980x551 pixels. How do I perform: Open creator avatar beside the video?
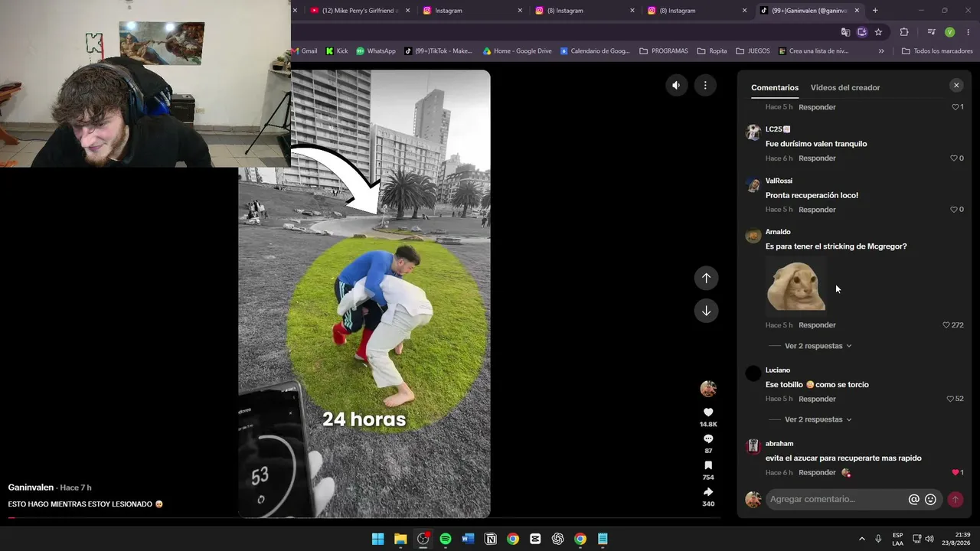[708, 389]
